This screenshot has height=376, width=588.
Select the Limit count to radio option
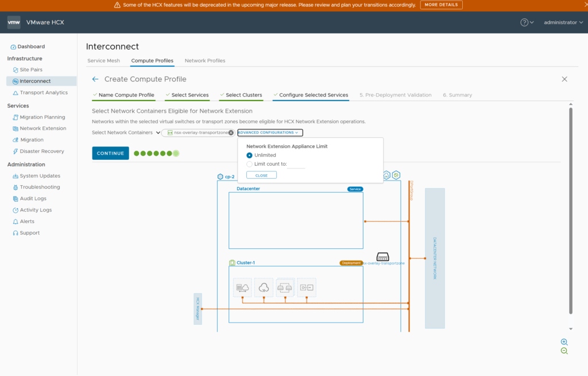pyautogui.click(x=249, y=164)
